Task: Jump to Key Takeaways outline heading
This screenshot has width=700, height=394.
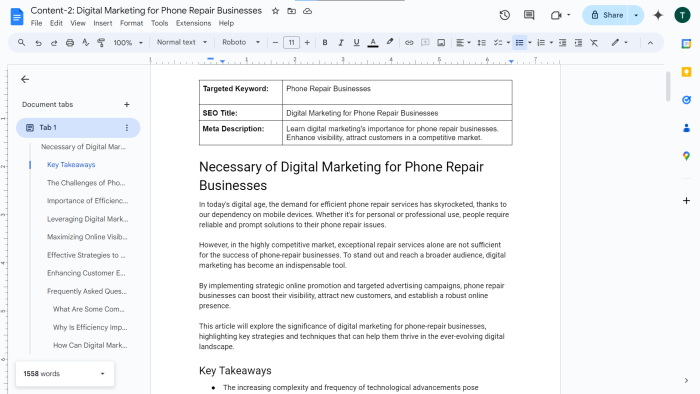Action: (x=71, y=165)
